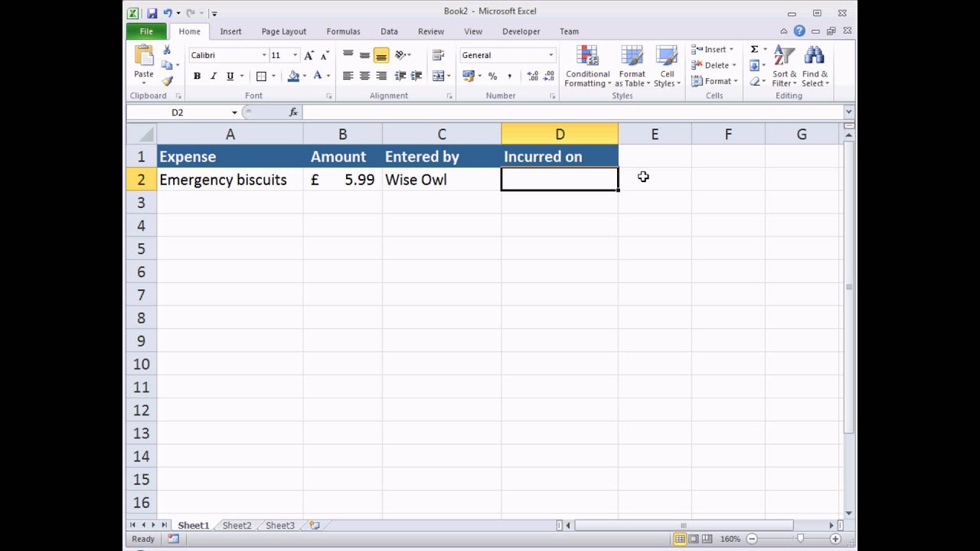Viewport: 980px width, 551px height.
Task: Switch to the Page Layout tab
Action: [283, 31]
